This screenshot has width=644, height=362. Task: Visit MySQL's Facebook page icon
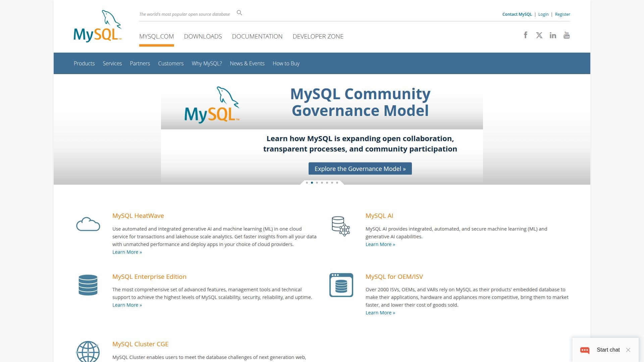click(x=526, y=35)
